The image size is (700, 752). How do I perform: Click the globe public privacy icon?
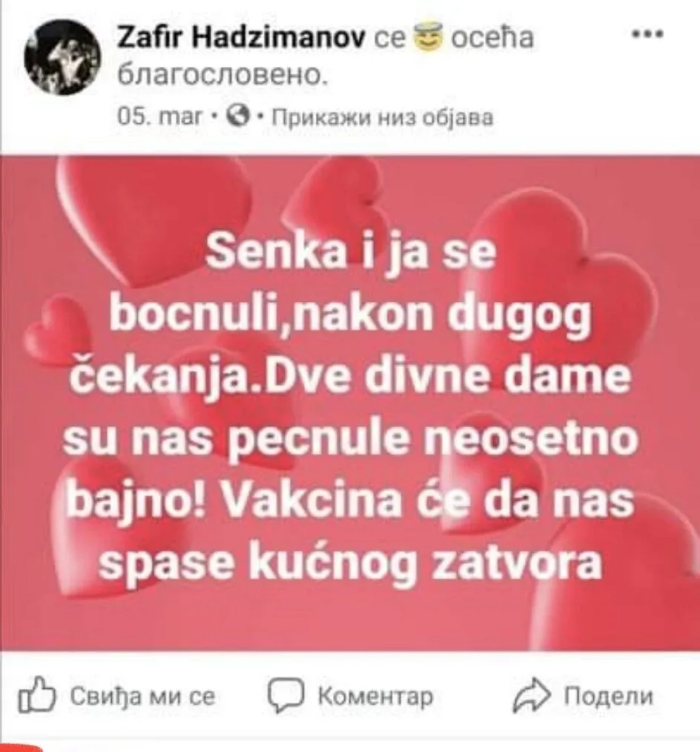coord(237,117)
